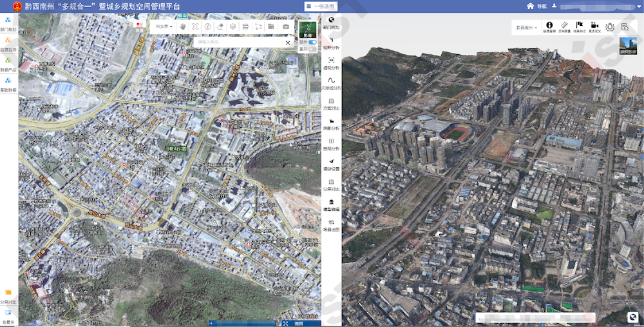Click the 分屏对比 button at bottom left
The image size is (644, 327).
[x=8, y=297]
